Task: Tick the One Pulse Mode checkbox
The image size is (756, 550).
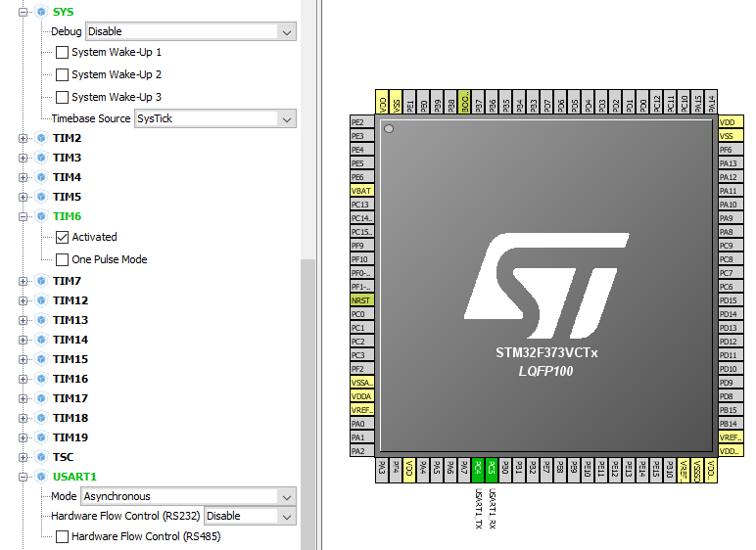Action: [62, 259]
